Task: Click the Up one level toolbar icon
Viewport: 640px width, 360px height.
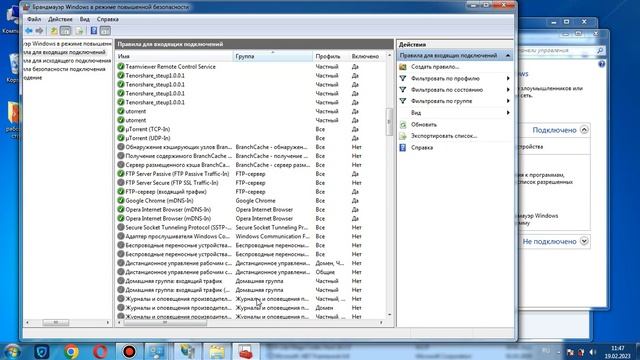Action: (53, 31)
